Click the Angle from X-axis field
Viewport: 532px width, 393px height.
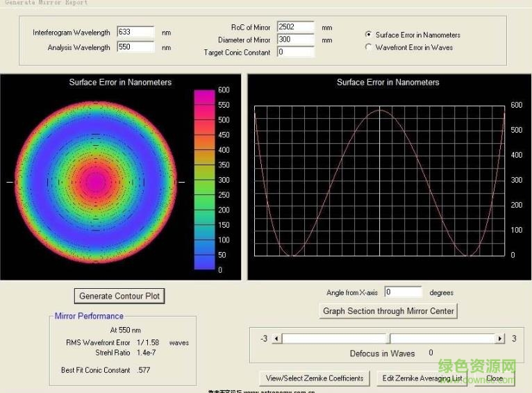pos(403,292)
